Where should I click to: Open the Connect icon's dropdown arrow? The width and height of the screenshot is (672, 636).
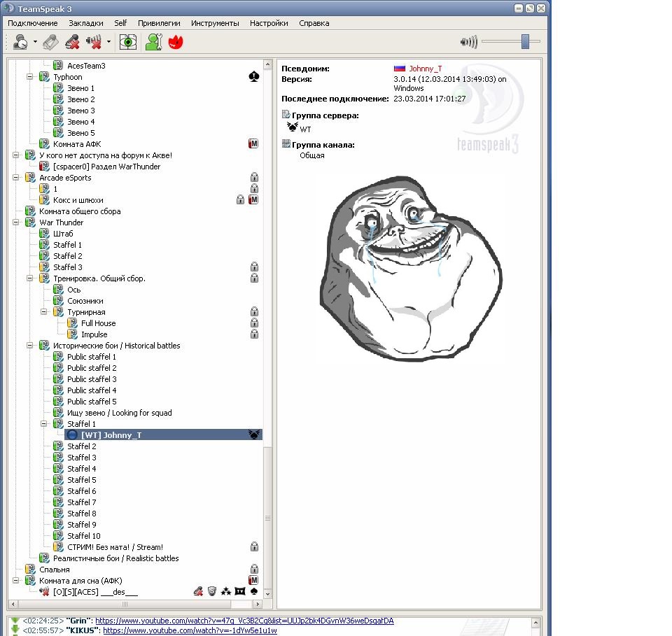(x=35, y=42)
